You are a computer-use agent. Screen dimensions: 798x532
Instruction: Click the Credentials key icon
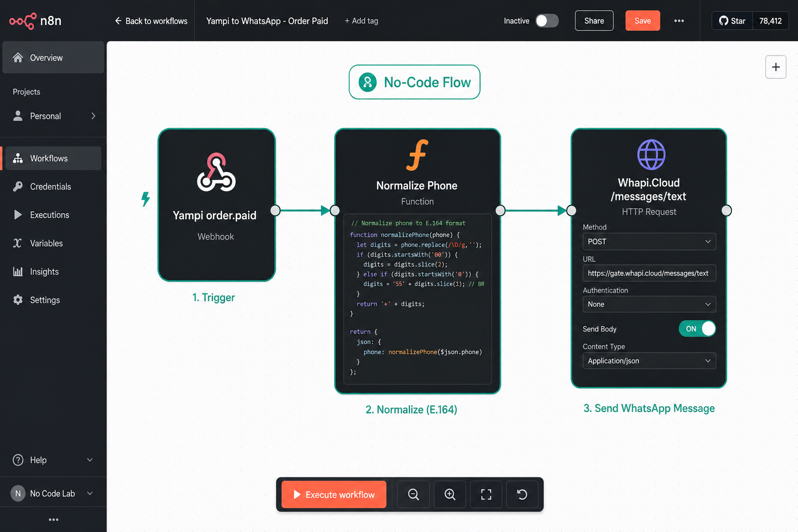(18, 187)
